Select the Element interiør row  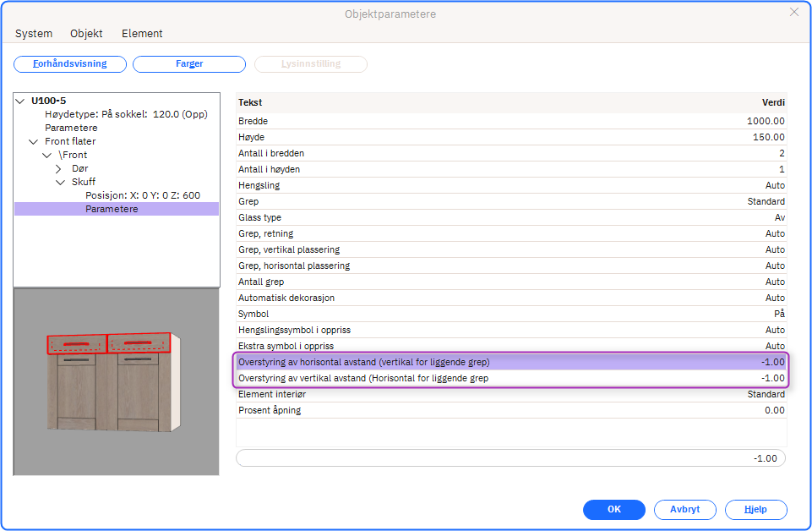(511, 394)
